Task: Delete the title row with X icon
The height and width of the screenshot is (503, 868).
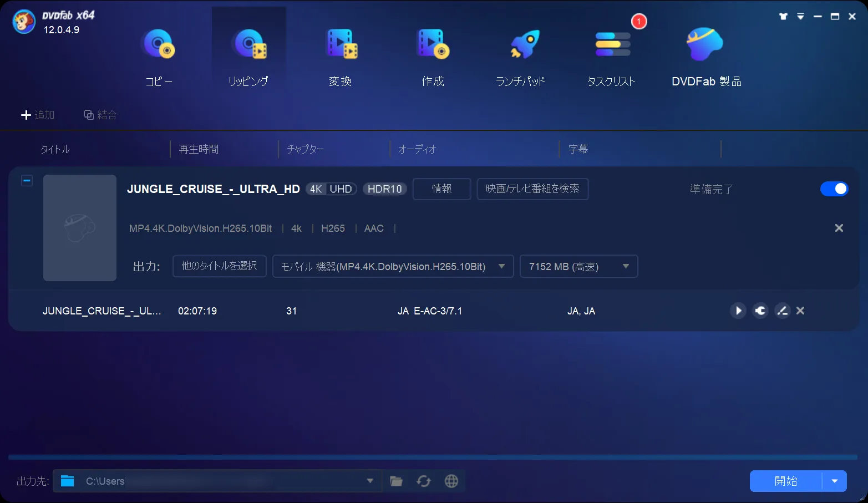Action: click(x=800, y=311)
